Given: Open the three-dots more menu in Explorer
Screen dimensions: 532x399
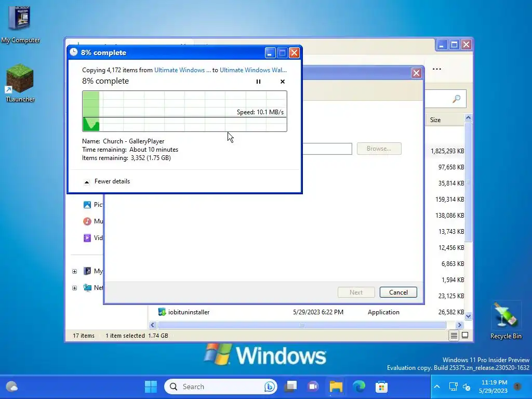Looking at the screenshot, I should pyautogui.click(x=436, y=69).
